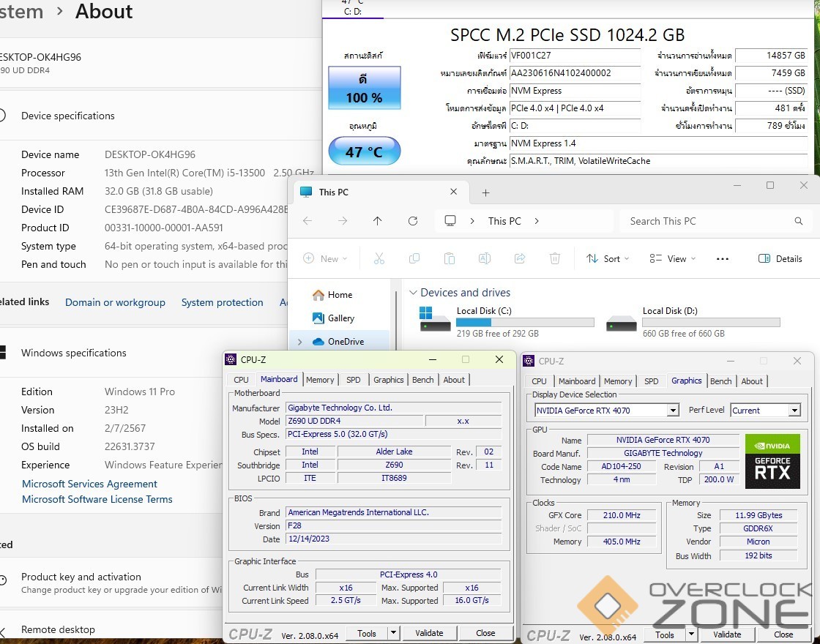Image resolution: width=820 pixels, height=644 pixels.
Task: Click the Delete trash icon in Explorer
Action: (555, 258)
